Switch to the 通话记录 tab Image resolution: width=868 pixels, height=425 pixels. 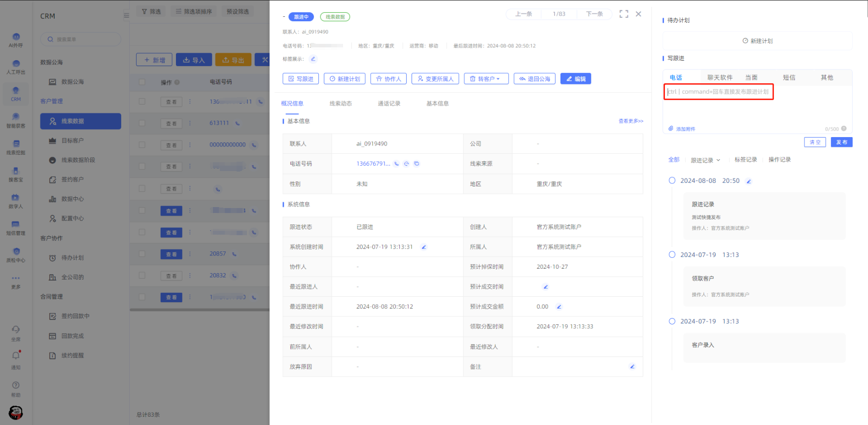point(389,104)
